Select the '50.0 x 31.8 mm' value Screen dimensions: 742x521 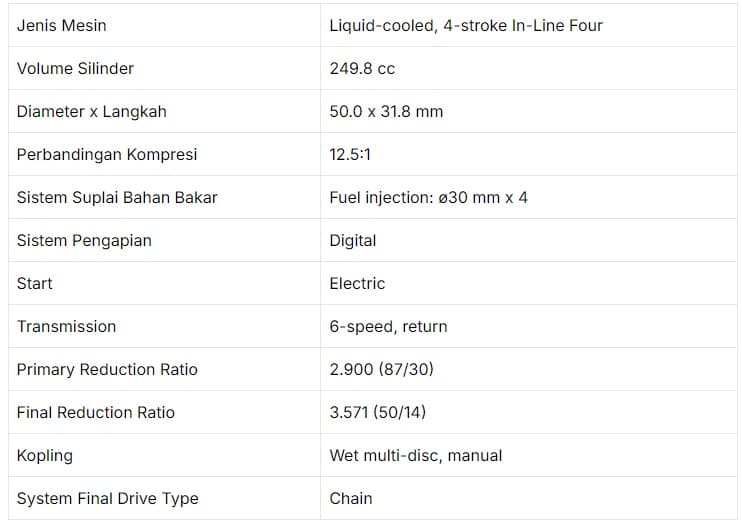[386, 111]
